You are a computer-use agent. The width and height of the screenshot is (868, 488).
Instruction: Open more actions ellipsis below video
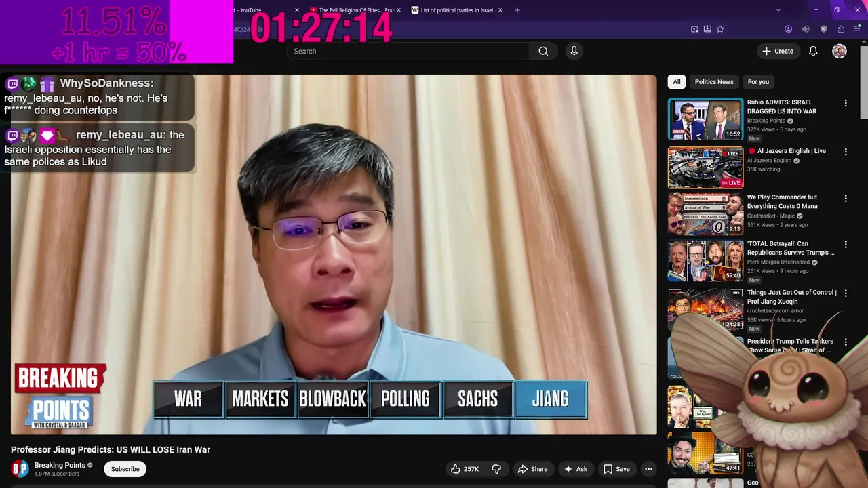[648, 469]
